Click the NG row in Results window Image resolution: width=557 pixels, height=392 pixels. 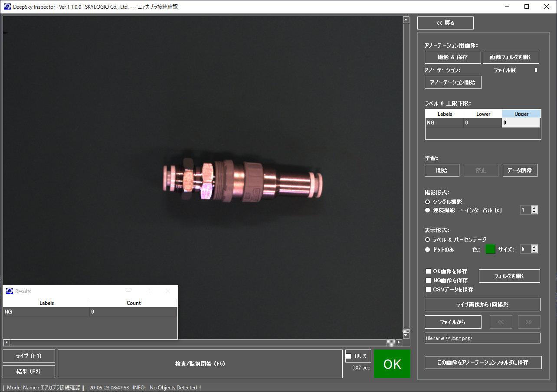90,312
